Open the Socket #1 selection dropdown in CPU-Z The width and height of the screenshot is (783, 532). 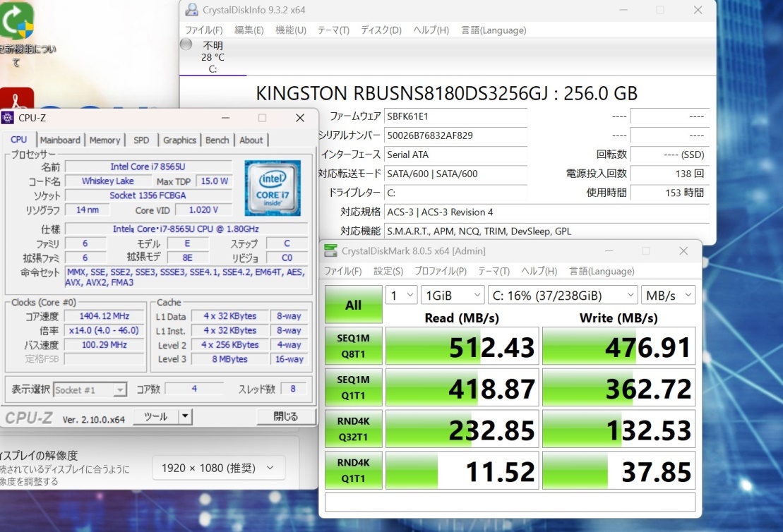90,389
